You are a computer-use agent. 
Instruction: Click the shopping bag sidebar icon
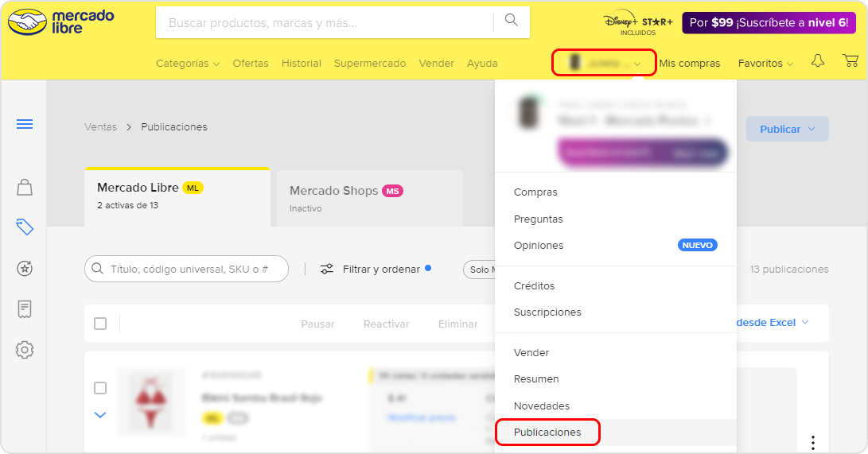pyautogui.click(x=25, y=188)
